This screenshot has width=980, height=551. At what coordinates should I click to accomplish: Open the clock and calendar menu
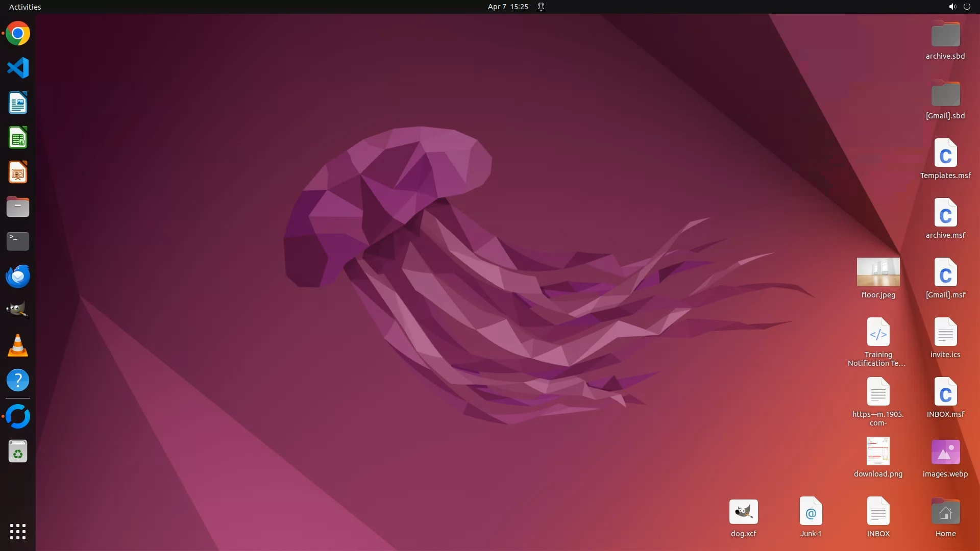pyautogui.click(x=507, y=7)
